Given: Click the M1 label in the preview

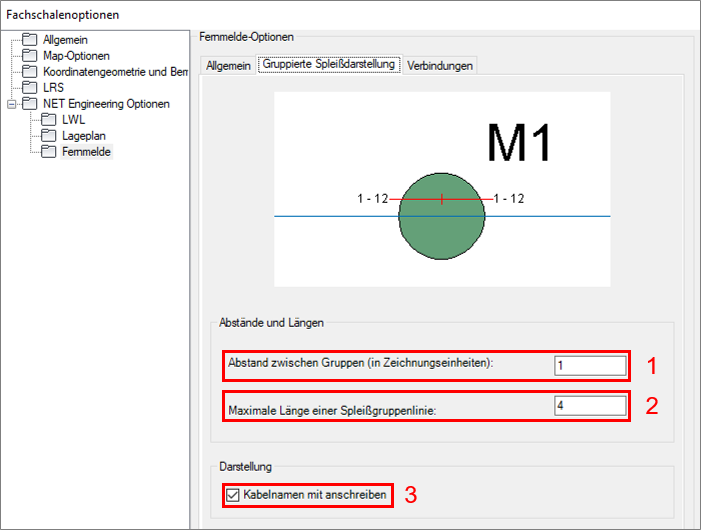Looking at the screenshot, I should point(519,143).
